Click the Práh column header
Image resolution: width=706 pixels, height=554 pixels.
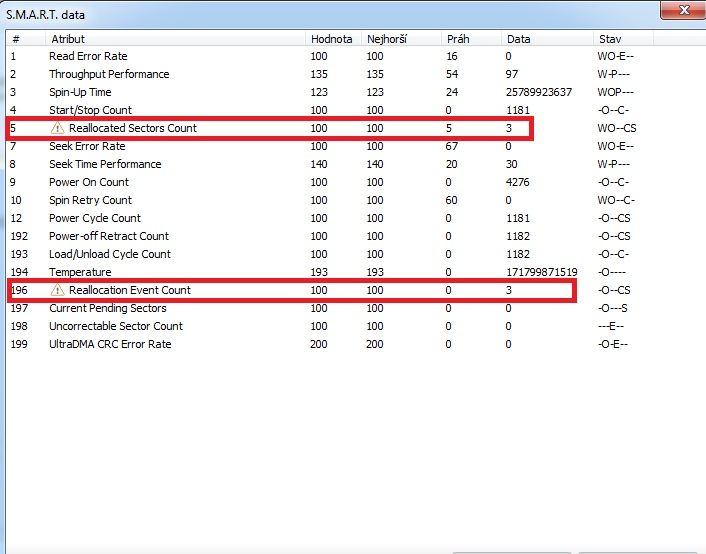click(x=458, y=38)
